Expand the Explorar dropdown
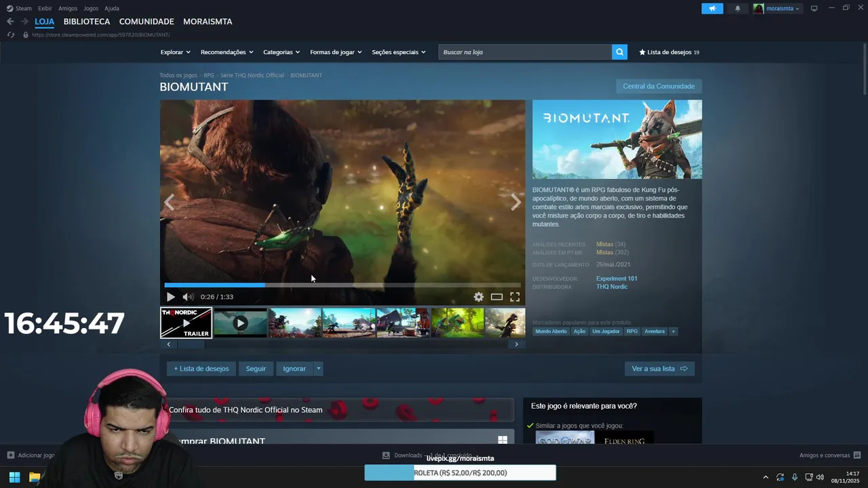This screenshot has width=868, height=488. point(175,52)
